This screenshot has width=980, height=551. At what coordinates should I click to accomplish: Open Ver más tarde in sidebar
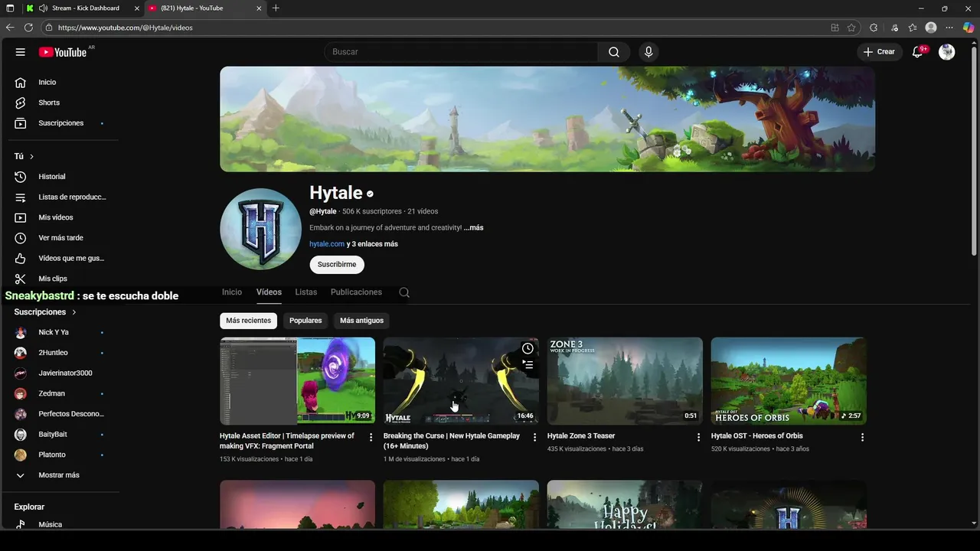click(x=61, y=238)
